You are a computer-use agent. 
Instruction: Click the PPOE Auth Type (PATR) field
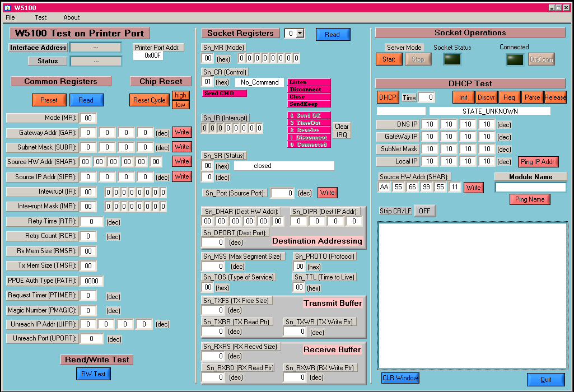91,281
